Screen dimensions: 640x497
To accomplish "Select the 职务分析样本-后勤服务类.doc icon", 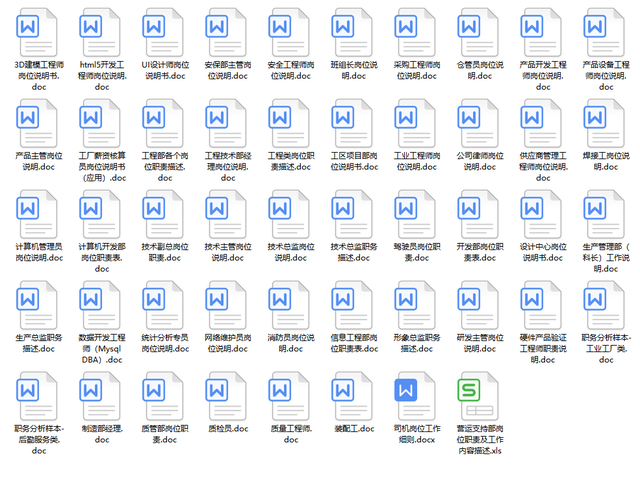I will click(36, 396).
